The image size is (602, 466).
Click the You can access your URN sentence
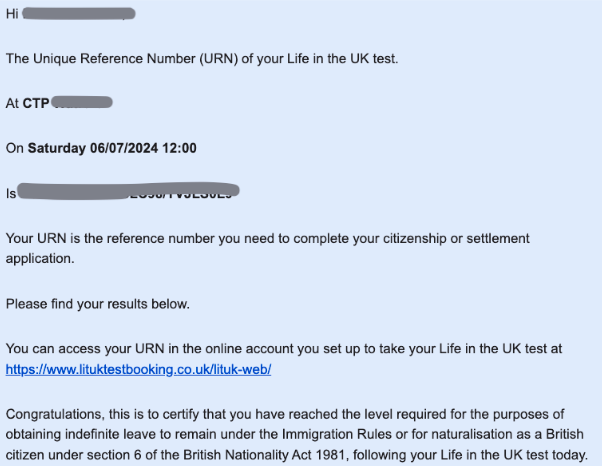(284, 349)
